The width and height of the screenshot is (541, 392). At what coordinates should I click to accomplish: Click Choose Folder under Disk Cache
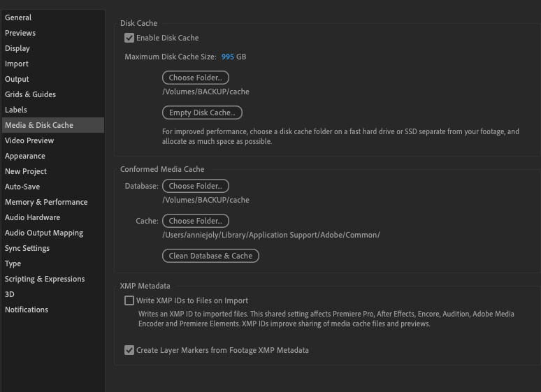(195, 78)
